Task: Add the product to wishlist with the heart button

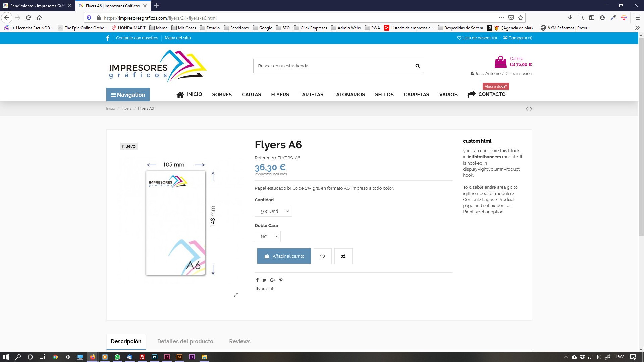Action: point(322,256)
